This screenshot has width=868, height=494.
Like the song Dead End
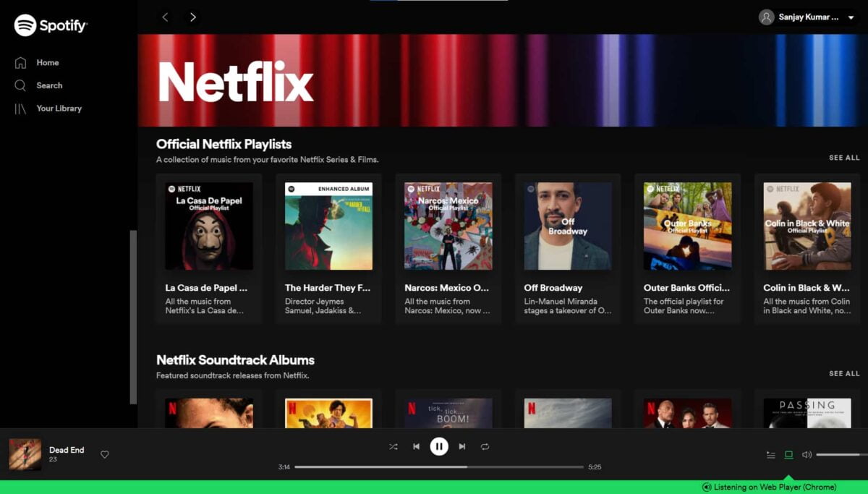(105, 454)
